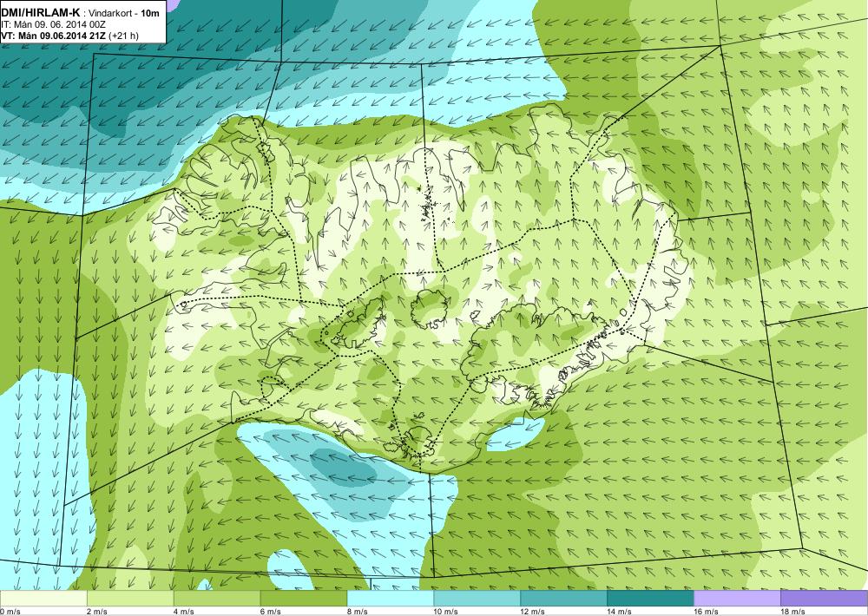The width and height of the screenshot is (868, 616).
Task: Click the "14 m/s" legend label
Action: (620, 612)
